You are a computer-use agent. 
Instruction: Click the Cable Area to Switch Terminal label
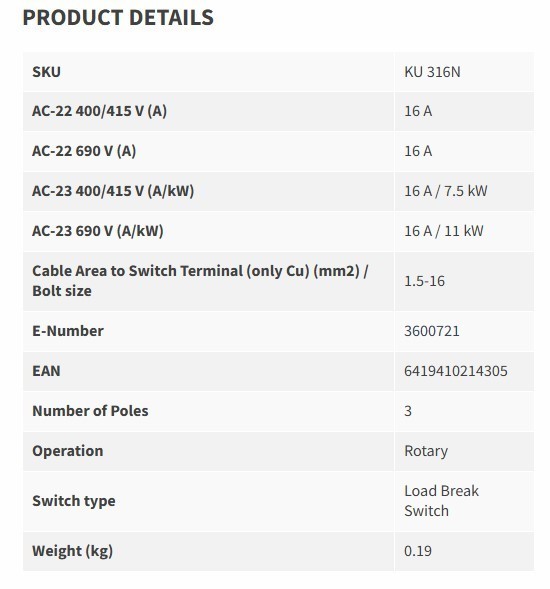coord(200,281)
